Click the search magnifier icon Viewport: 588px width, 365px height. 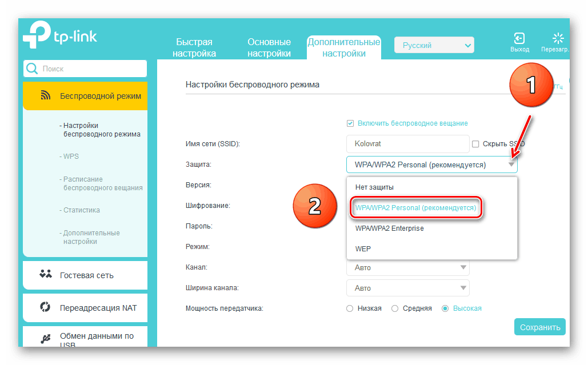point(32,69)
